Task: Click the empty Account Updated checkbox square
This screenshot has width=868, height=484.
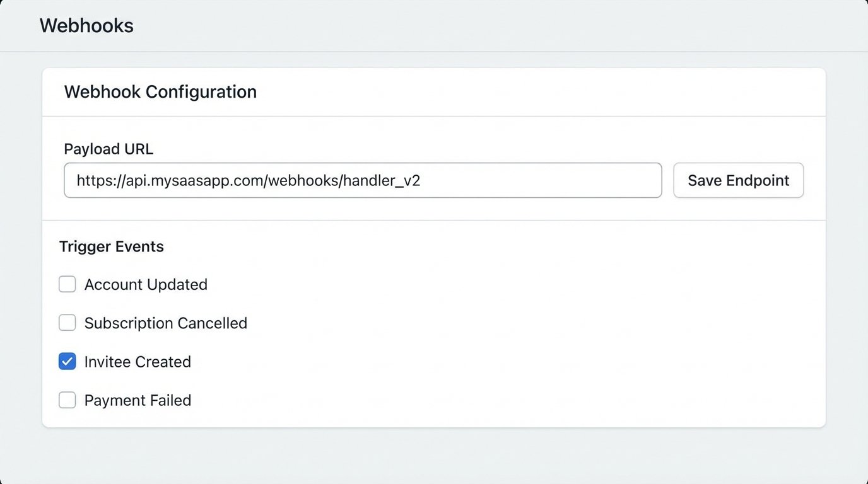Action: (x=67, y=284)
